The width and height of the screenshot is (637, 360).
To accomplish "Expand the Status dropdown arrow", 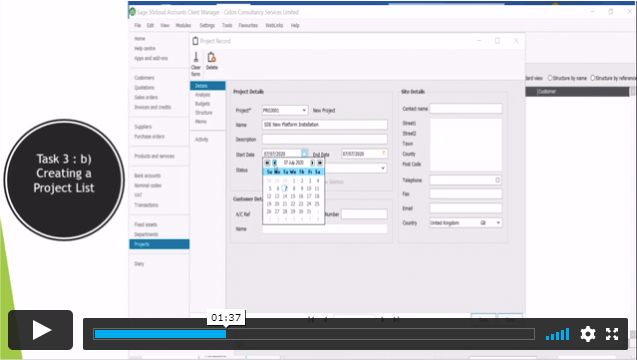I will tap(383, 168).
